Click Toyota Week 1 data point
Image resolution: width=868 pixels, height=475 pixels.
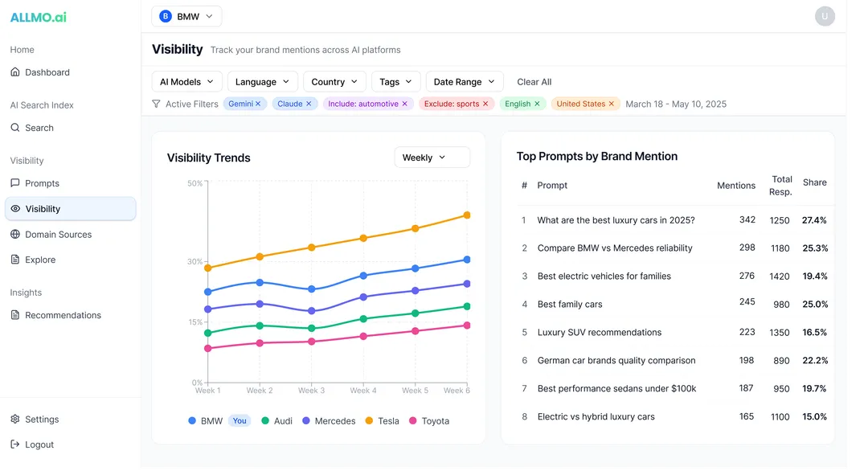(x=208, y=349)
